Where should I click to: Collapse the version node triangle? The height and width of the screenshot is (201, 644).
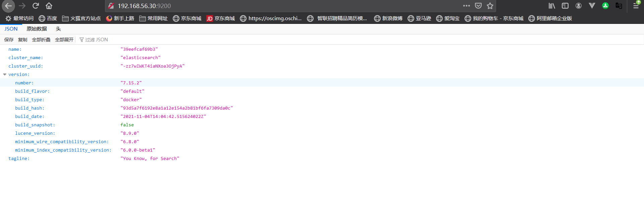(5, 75)
